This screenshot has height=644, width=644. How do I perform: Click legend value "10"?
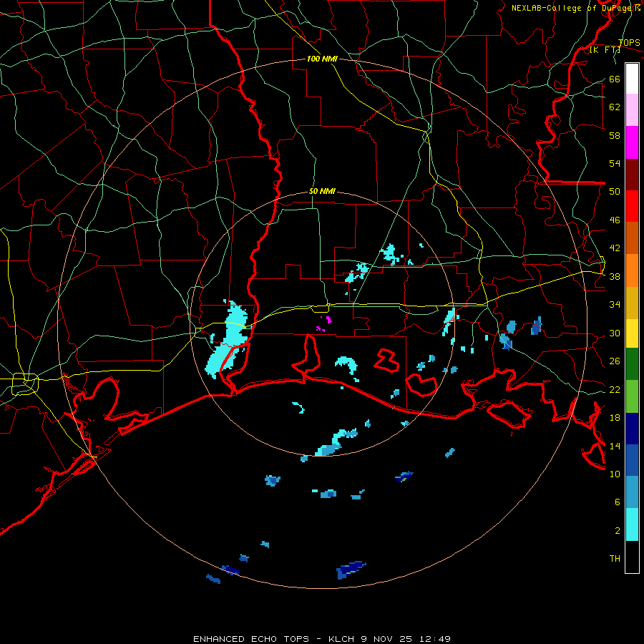pos(615,474)
